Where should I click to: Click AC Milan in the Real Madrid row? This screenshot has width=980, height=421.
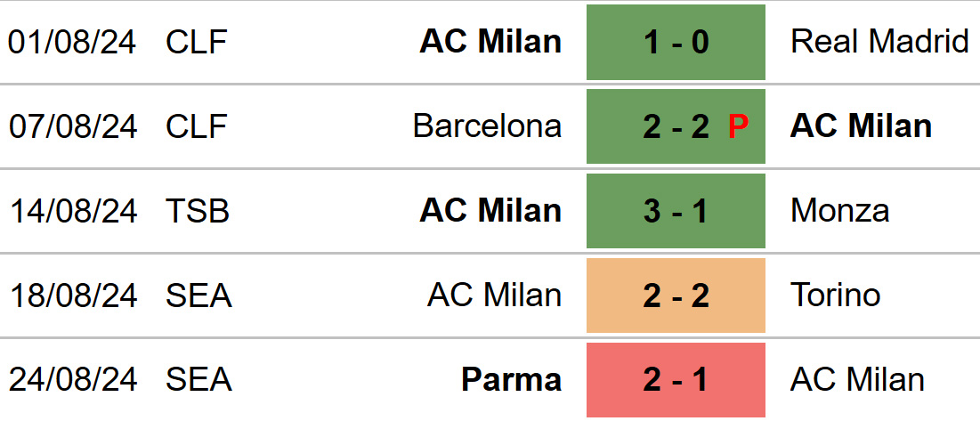[x=490, y=42]
